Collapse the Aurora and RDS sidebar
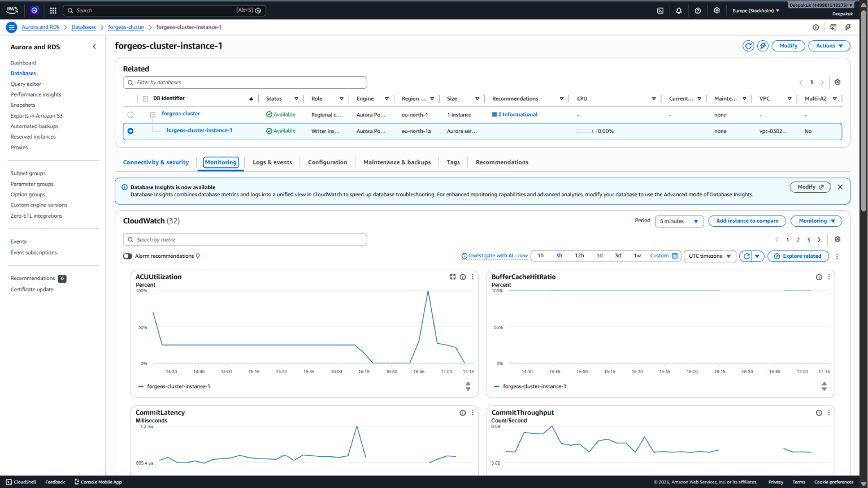 94,47
